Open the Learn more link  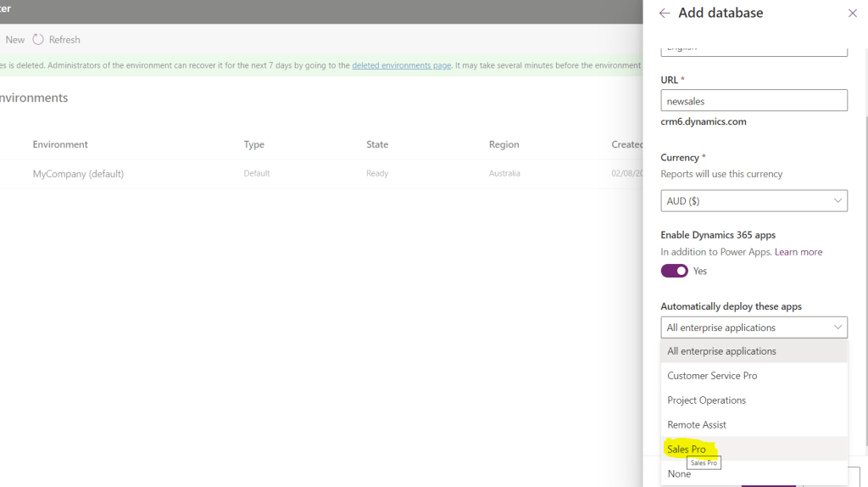point(798,252)
